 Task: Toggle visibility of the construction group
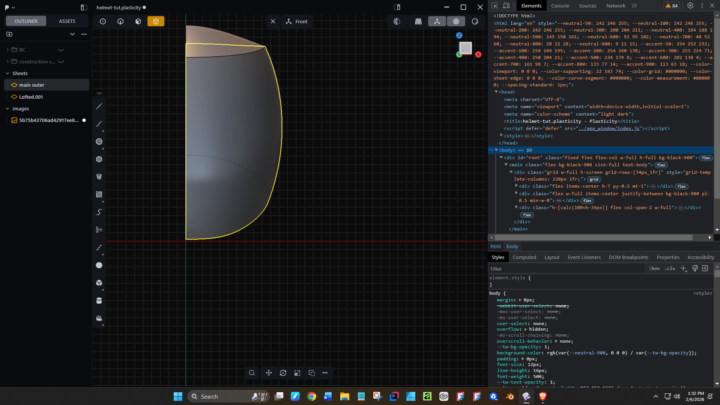[61, 62]
